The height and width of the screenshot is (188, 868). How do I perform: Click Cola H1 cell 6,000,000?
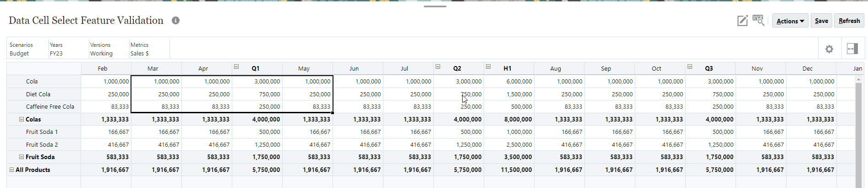point(509,81)
